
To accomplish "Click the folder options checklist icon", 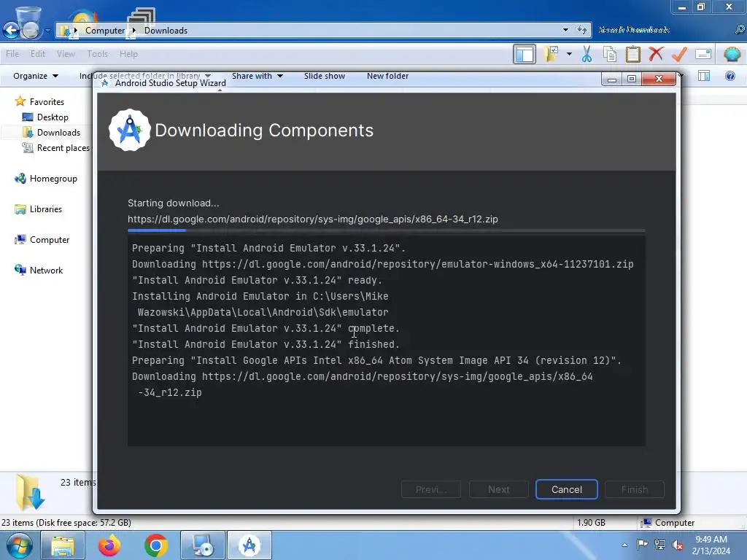I will [551, 54].
